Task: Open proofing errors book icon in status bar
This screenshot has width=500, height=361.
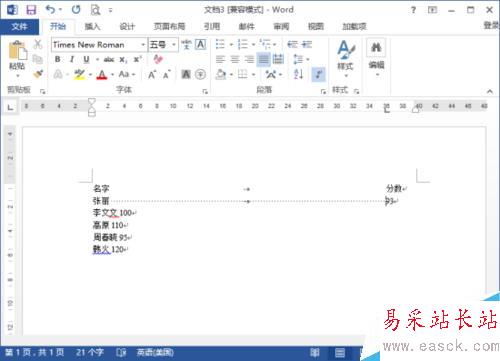Action: click(121, 353)
